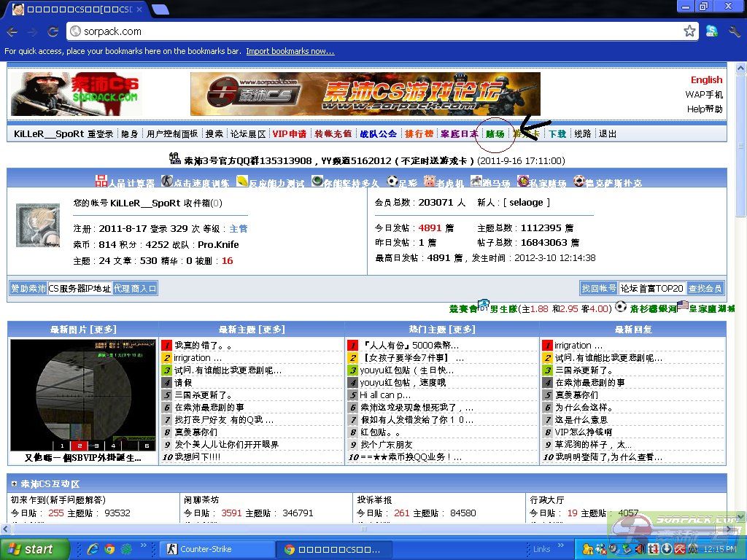Click the bookmark star in address bar

point(689,31)
